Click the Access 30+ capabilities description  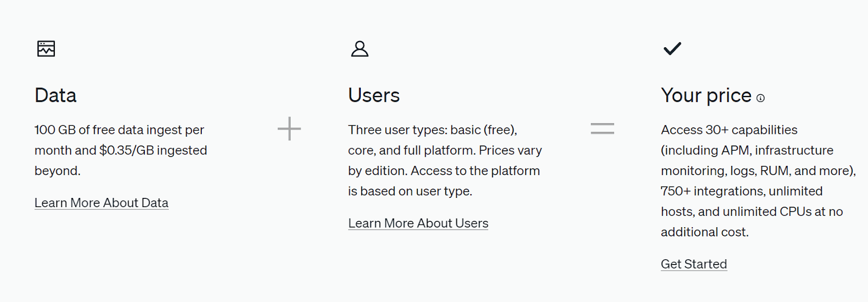[x=758, y=181]
